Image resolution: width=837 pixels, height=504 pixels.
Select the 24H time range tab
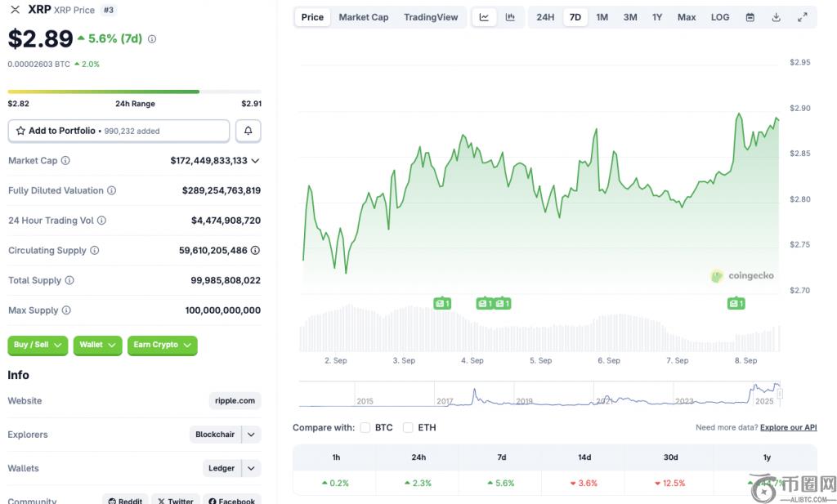[x=545, y=17]
